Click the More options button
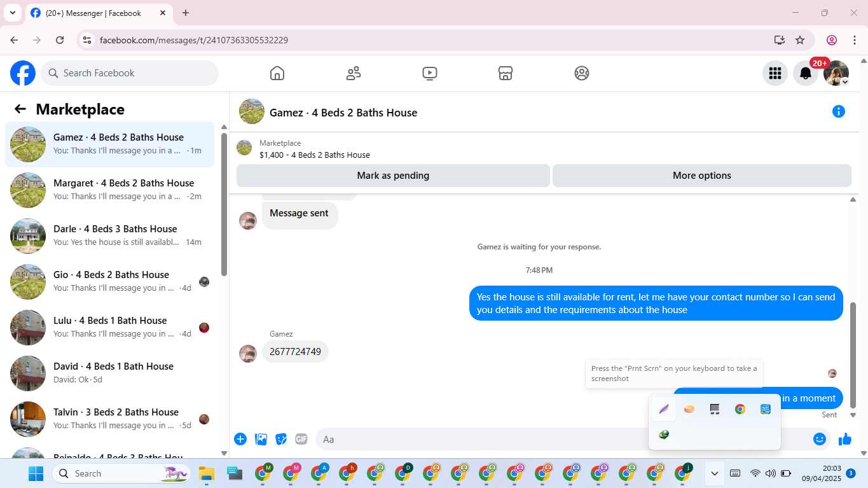868x488 pixels. pos(702,176)
